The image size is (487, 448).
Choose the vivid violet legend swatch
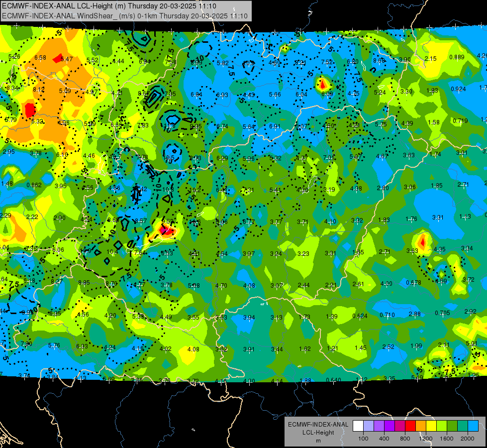tap(390, 426)
